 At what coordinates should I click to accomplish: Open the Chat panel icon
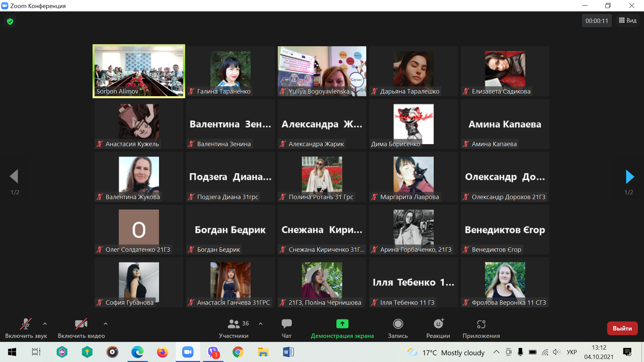click(286, 324)
